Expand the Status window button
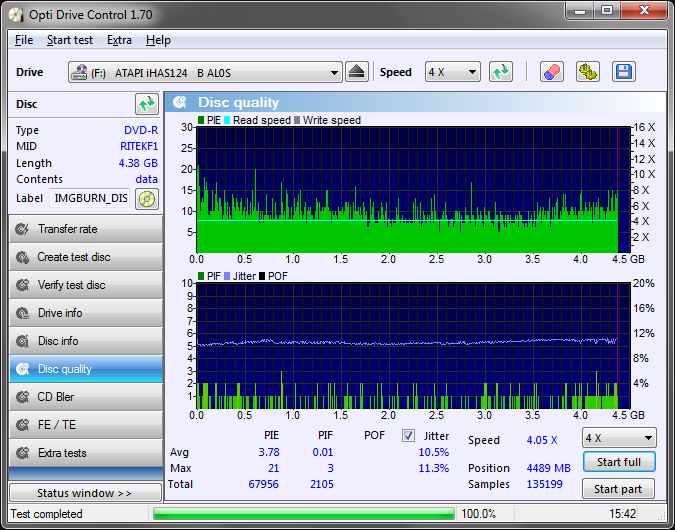This screenshot has height=530, width=675. coord(85,493)
